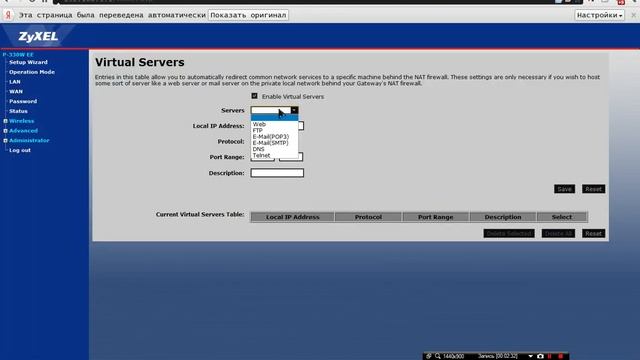
Task: Close the translation notification bar
Action: pyautogui.click(x=633, y=15)
